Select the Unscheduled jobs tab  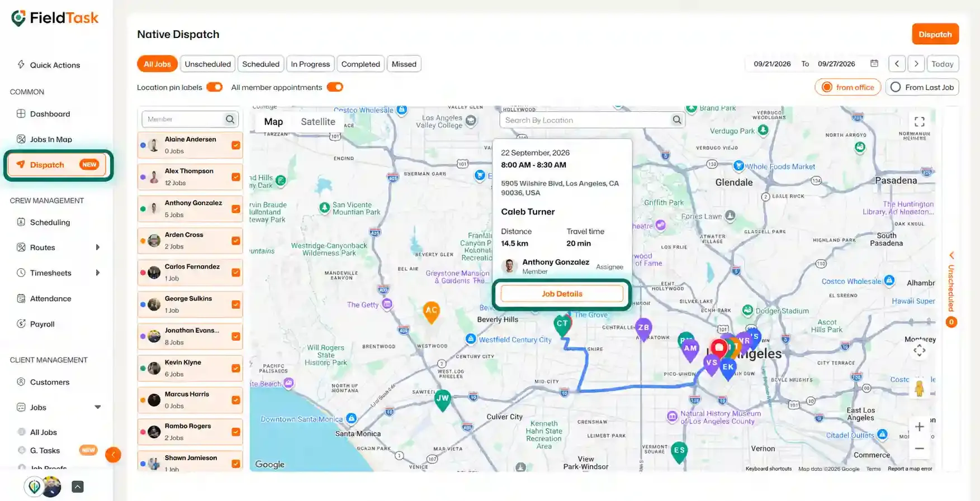[208, 64]
